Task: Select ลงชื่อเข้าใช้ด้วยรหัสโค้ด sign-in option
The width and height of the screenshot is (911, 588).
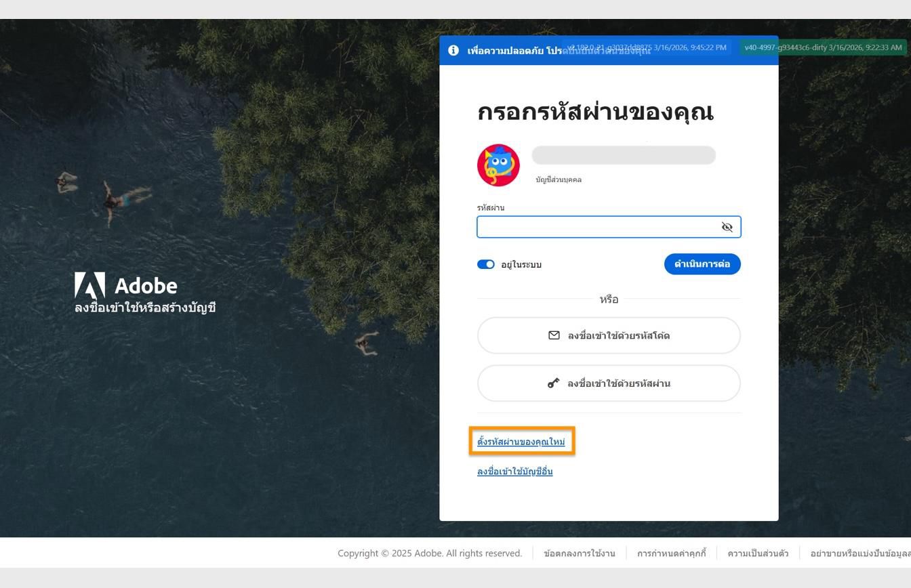Action: [x=609, y=335]
